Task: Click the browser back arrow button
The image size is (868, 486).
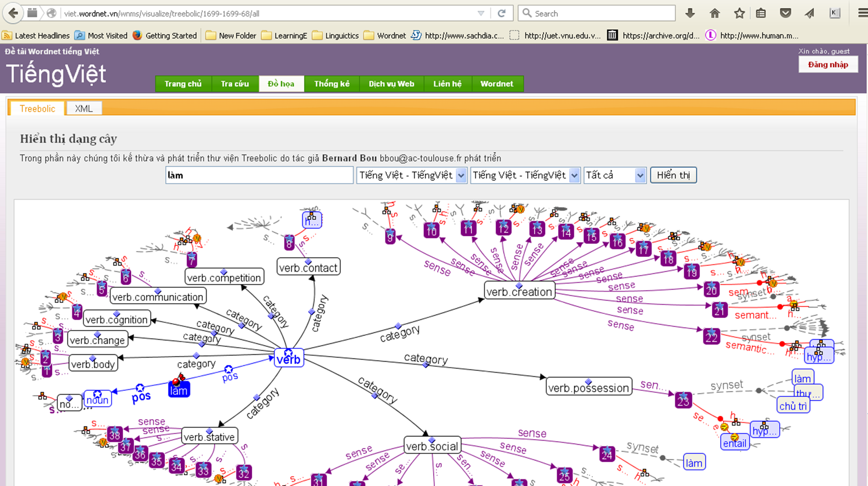Action: [13, 13]
